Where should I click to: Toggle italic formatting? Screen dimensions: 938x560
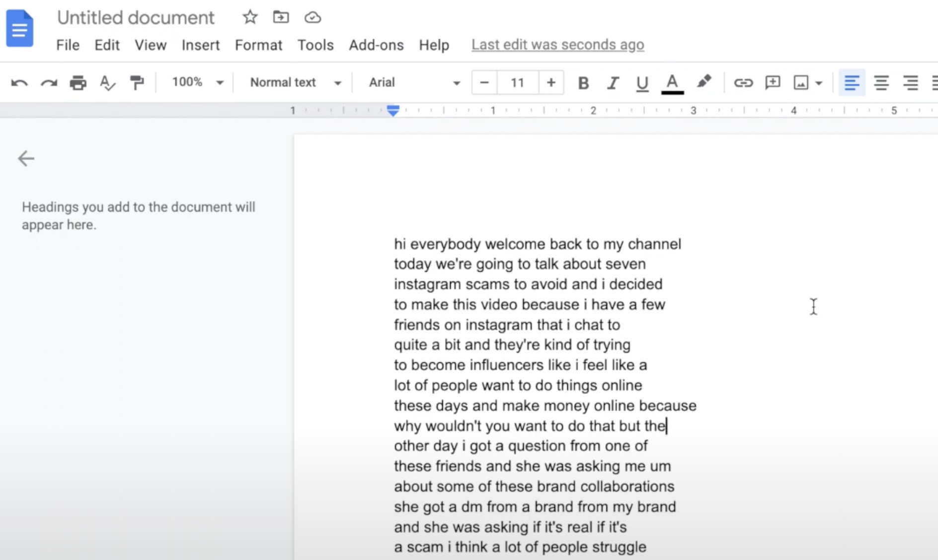[613, 83]
